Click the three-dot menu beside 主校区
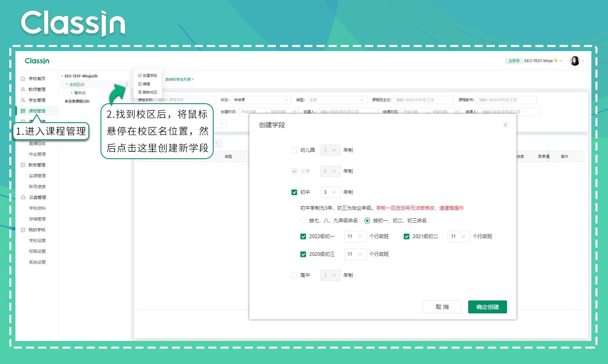 (127, 84)
